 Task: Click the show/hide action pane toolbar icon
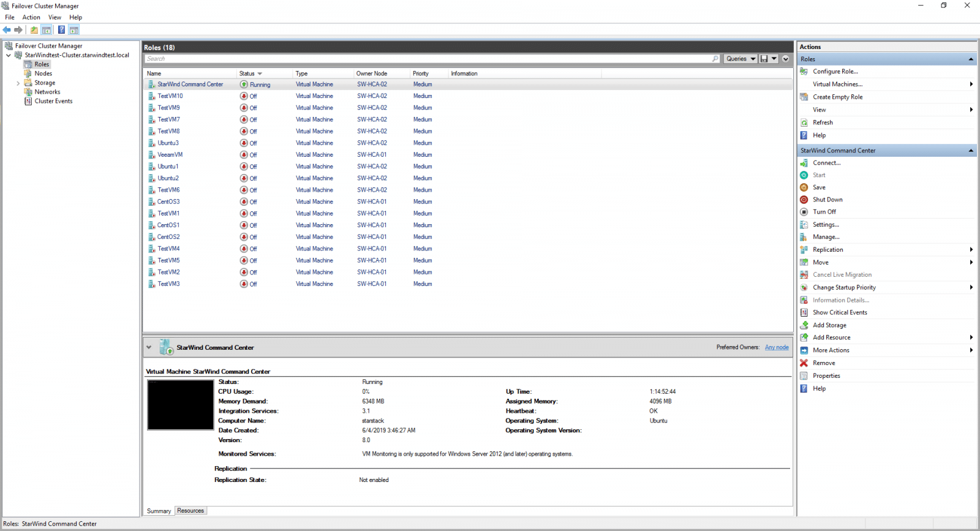pos(74,29)
